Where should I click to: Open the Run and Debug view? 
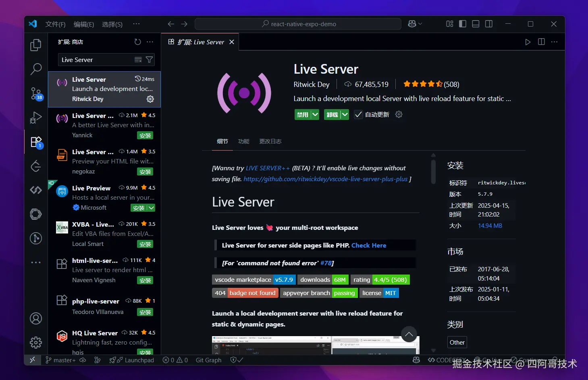pyautogui.click(x=36, y=118)
